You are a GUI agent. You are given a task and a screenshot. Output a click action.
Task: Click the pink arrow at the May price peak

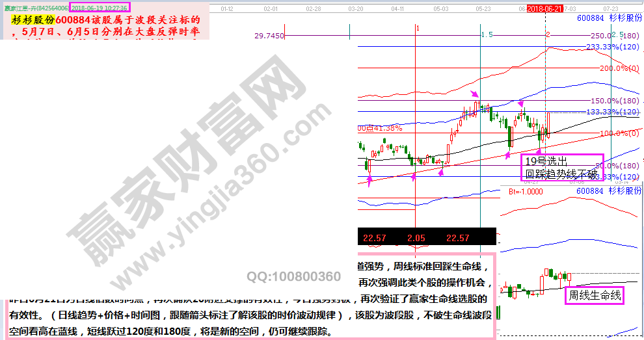coord(474,95)
